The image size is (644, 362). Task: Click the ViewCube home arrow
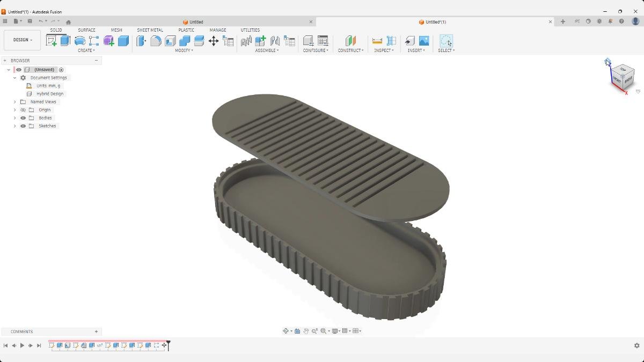point(607,63)
